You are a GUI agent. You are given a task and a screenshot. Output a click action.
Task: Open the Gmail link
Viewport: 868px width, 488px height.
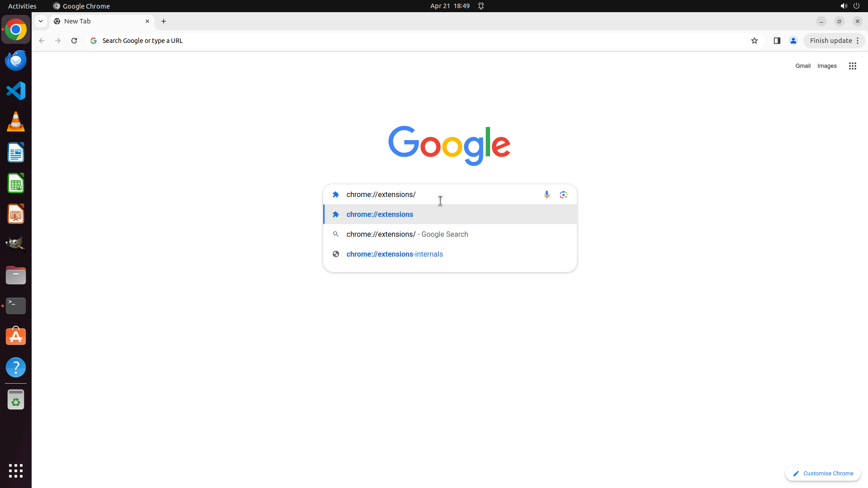tap(802, 66)
